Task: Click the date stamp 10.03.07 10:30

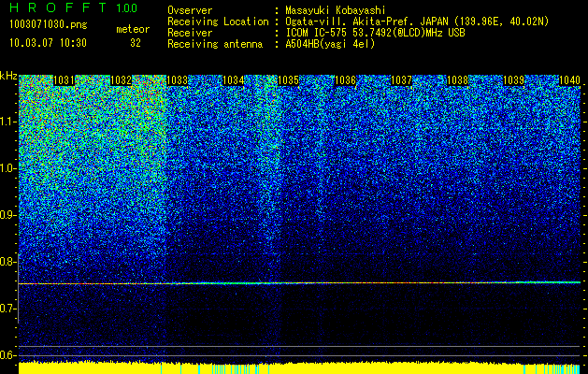Action: tap(48, 43)
